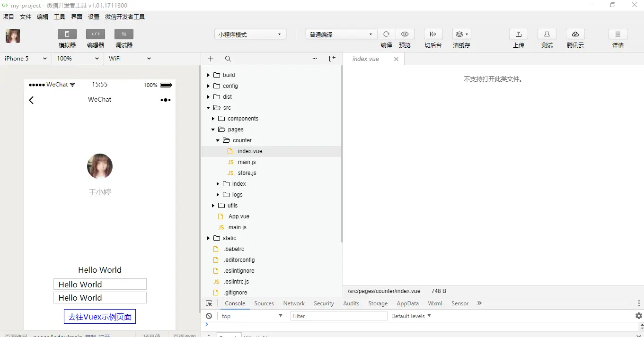Expand the config folder
The height and width of the screenshot is (337, 644).
click(208, 86)
